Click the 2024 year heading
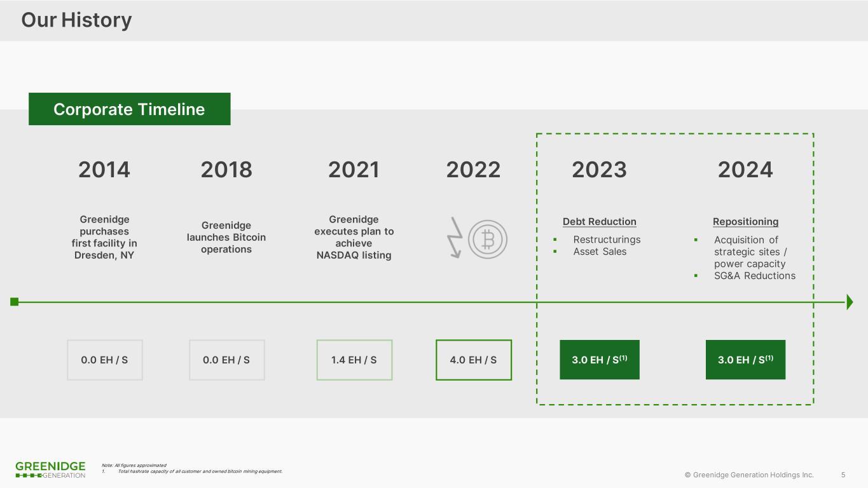This screenshot has height=488, width=868. [x=745, y=170]
